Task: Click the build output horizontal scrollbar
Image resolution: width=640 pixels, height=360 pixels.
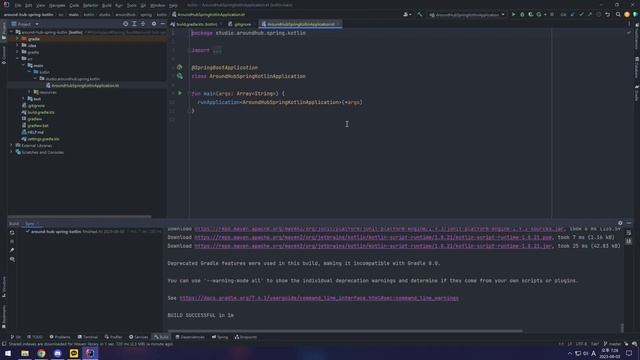Action: pos(345,331)
